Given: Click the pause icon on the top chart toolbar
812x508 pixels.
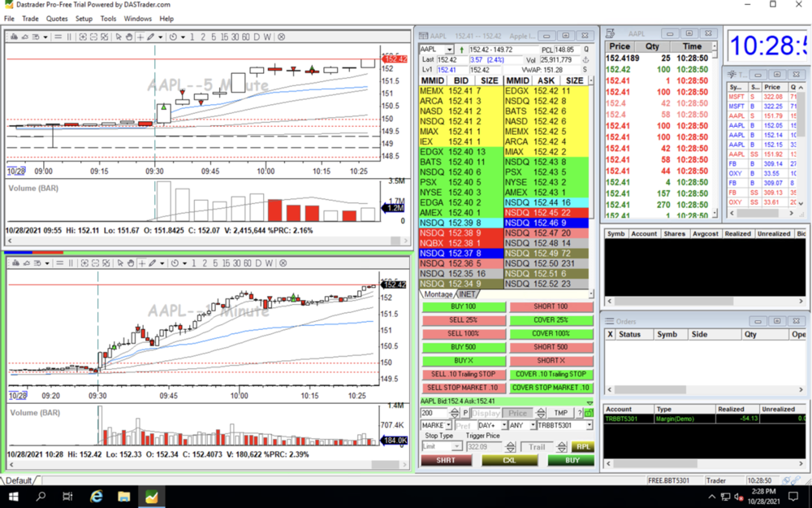Looking at the screenshot, I should pyautogui.click(x=68, y=37).
